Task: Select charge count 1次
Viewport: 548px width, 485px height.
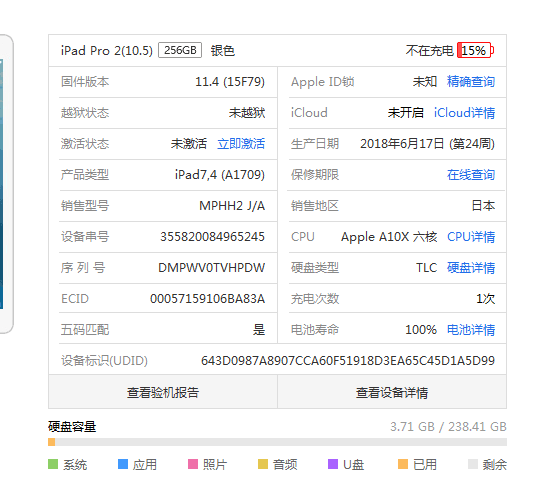Action: 485,299
